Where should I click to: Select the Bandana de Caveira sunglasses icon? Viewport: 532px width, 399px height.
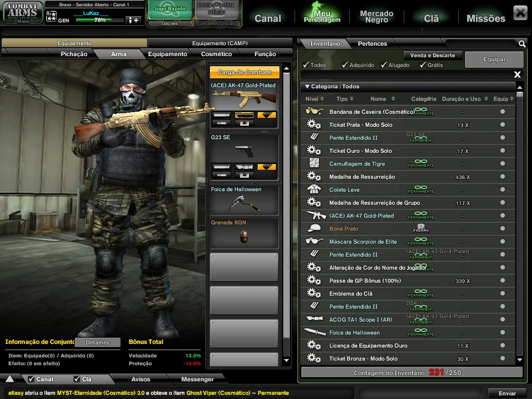point(313,112)
